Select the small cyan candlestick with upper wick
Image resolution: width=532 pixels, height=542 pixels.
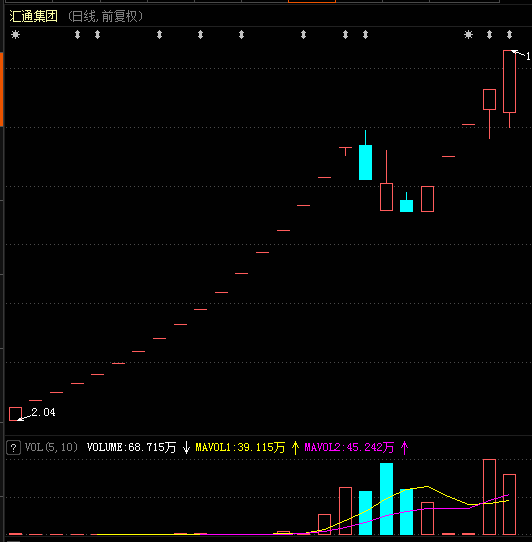(407, 202)
